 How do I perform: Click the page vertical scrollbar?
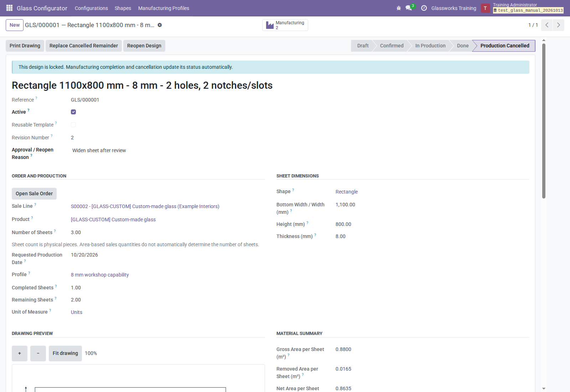tap(544, 121)
